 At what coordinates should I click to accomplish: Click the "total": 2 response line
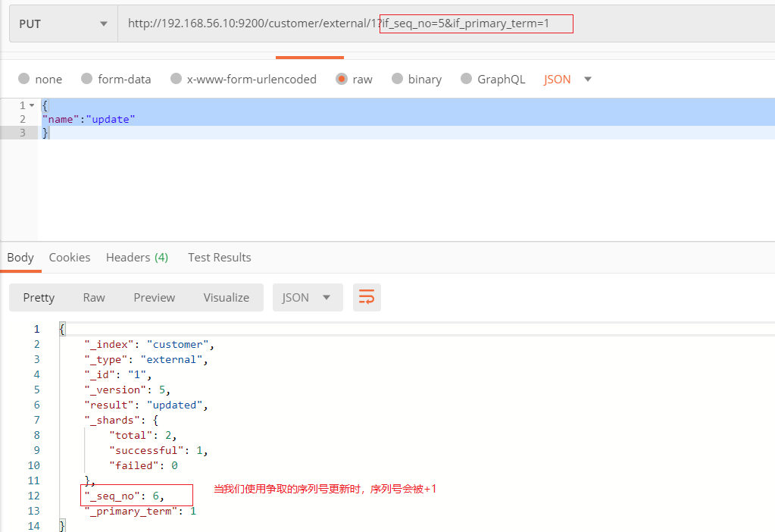[x=143, y=436]
